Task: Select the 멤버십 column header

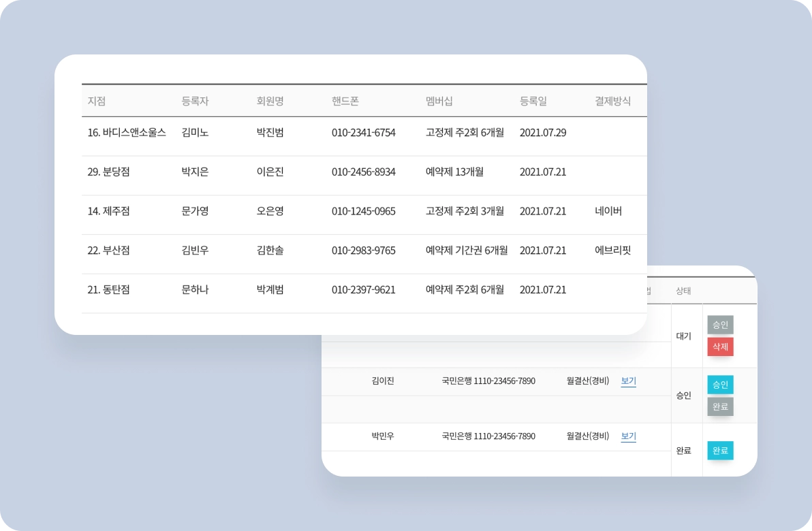Action: coord(439,101)
